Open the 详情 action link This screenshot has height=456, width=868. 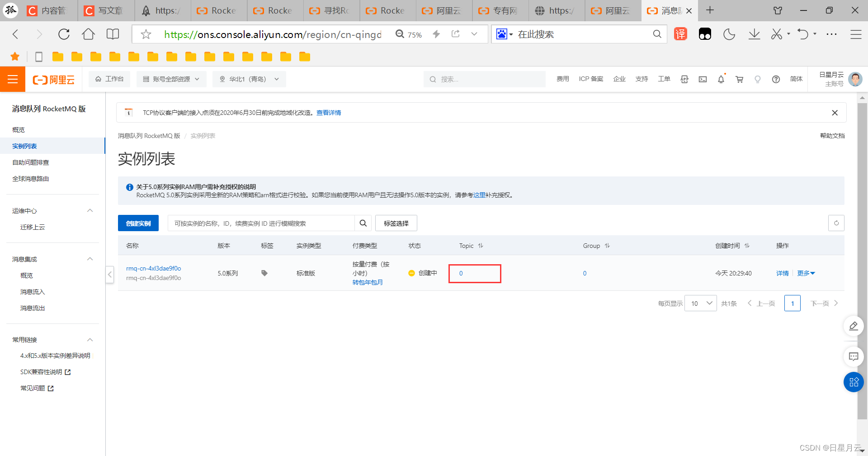783,273
